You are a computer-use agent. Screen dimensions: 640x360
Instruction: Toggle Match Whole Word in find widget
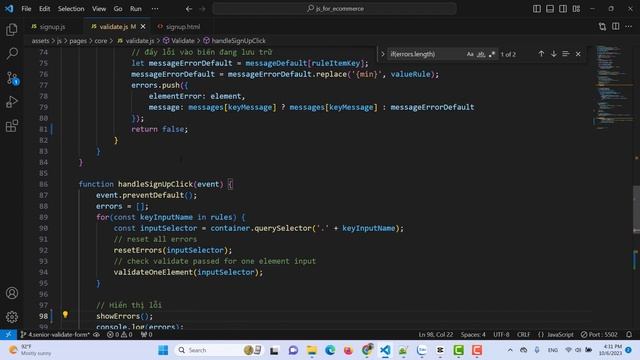point(481,54)
